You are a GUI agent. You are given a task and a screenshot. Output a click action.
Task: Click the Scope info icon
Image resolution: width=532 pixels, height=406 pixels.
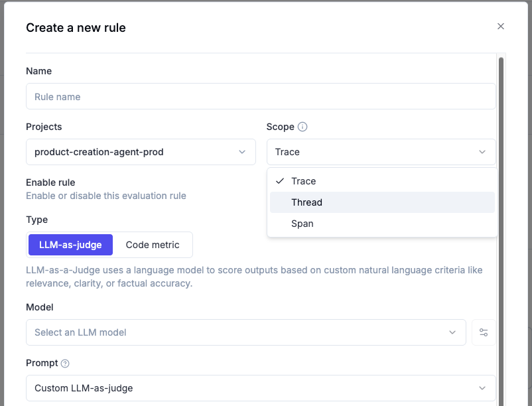coord(302,127)
